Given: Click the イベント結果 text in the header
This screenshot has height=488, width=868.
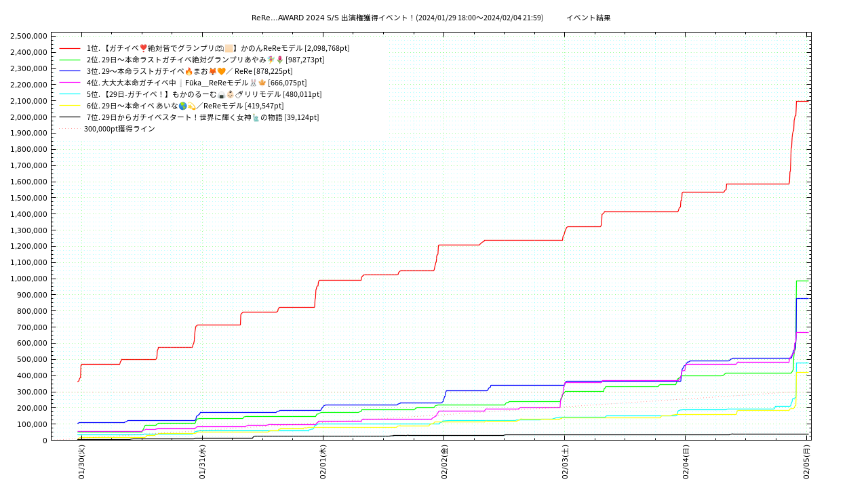Looking at the screenshot, I should coord(588,18).
